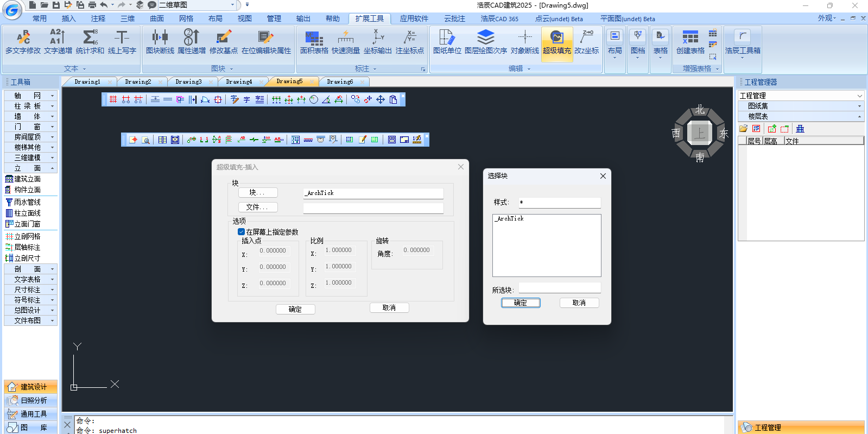The height and width of the screenshot is (434, 868).
Task: Open the 浩辰工具箱 toolbox icon
Action: point(742,42)
